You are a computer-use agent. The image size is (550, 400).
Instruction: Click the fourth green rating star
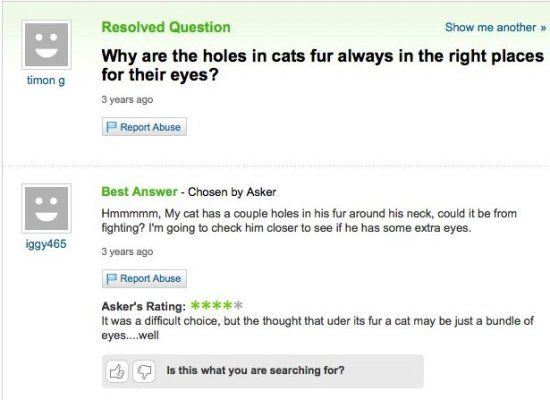(x=227, y=305)
